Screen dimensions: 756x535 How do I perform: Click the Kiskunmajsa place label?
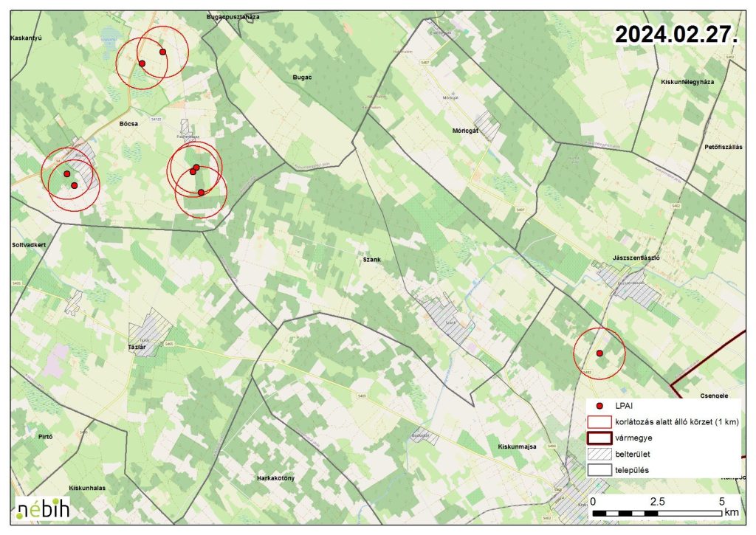pyautogui.click(x=517, y=446)
